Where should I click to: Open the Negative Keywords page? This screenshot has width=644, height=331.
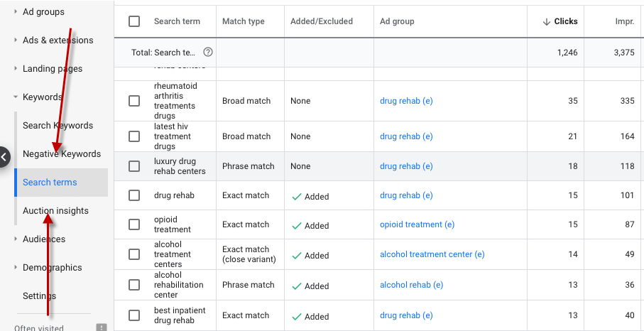pyautogui.click(x=62, y=154)
